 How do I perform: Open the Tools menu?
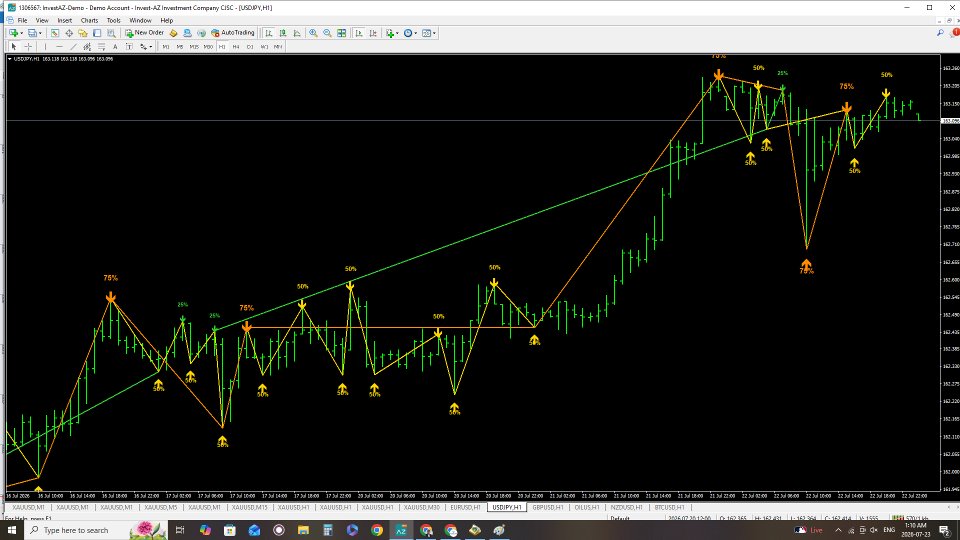click(114, 20)
